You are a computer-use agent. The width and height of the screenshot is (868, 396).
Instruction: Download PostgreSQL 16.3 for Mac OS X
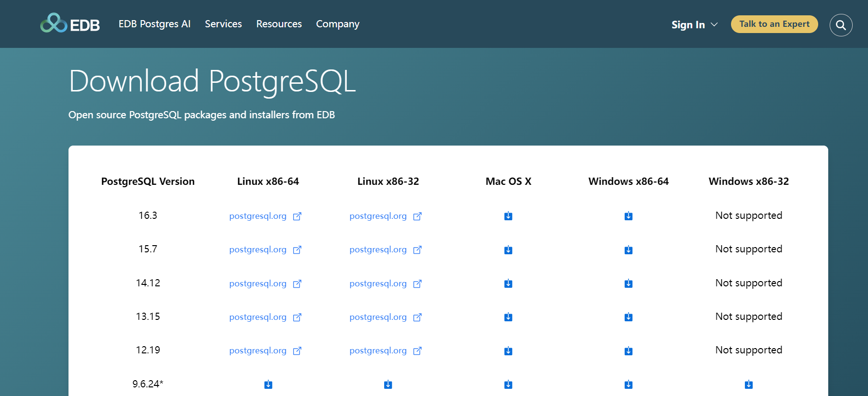click(508, 216)
